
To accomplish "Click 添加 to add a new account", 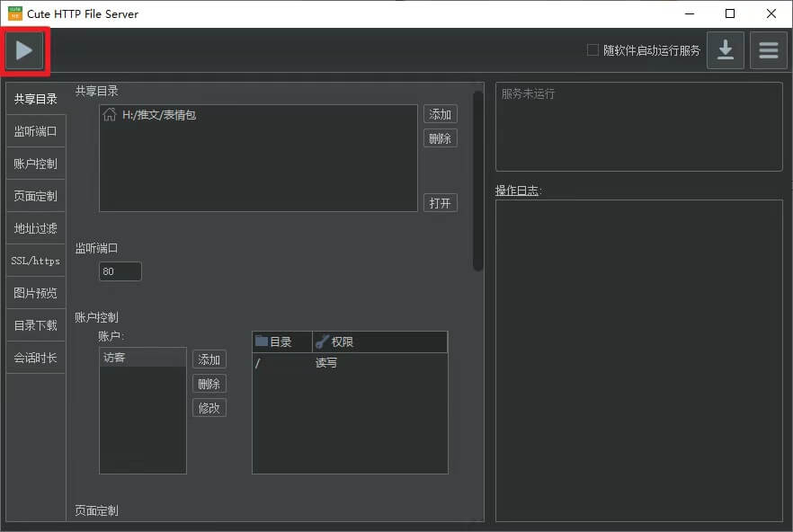I will coord(209,359).
